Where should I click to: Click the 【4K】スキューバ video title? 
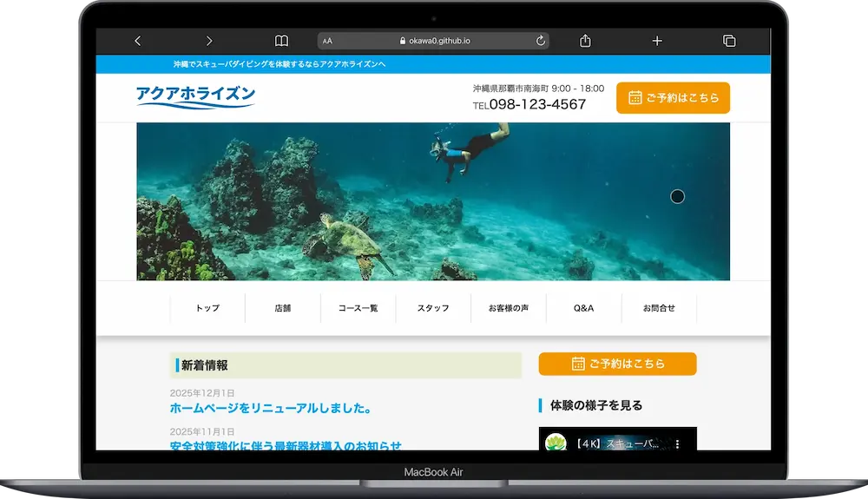click(615, 443)
